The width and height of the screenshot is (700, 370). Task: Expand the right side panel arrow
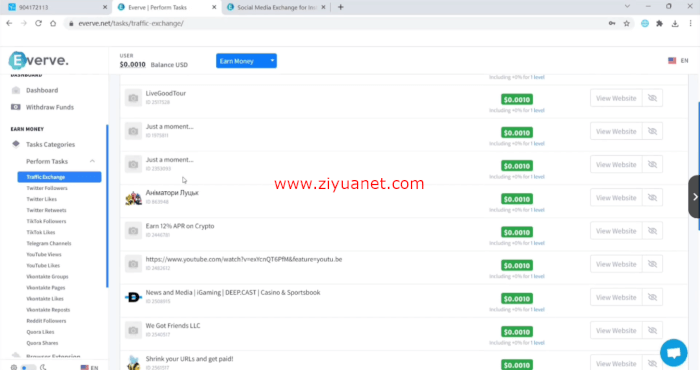[695, 197]
